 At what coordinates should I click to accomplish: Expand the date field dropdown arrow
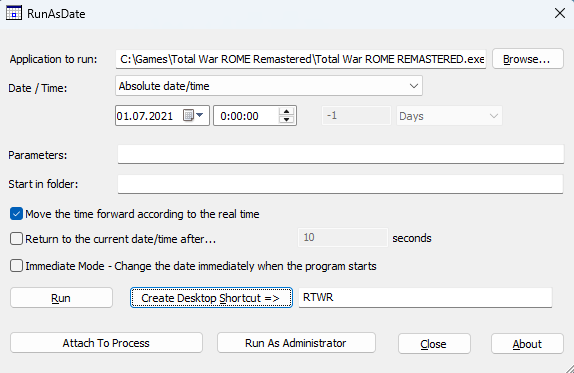[x=200, y=115]
